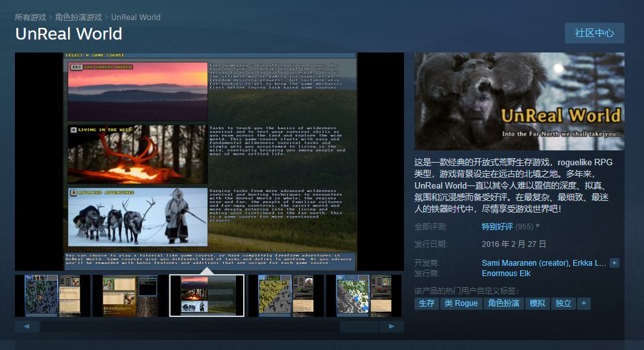This screenshot has height=350, width=644.
Task: Click the UnReal World breadcrumb link
Action: click(x=136, y=17)
